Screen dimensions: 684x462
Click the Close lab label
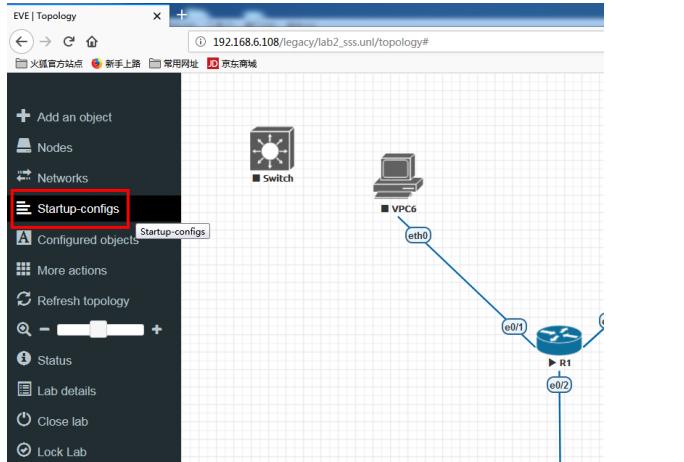(63, 421)
